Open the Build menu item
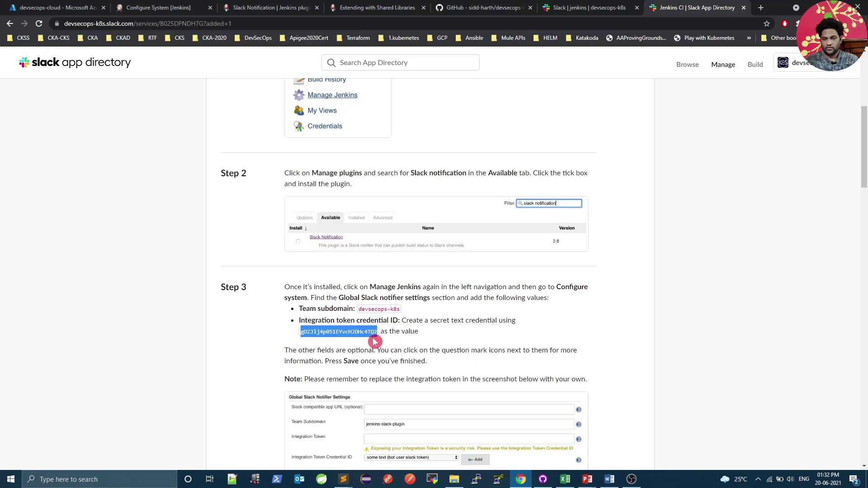 click(755, 65)
